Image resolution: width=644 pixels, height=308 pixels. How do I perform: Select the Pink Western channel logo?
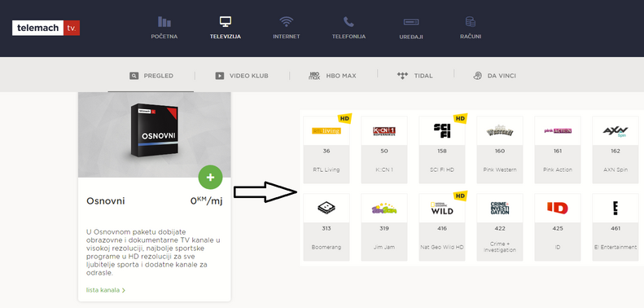click(500, 130)
